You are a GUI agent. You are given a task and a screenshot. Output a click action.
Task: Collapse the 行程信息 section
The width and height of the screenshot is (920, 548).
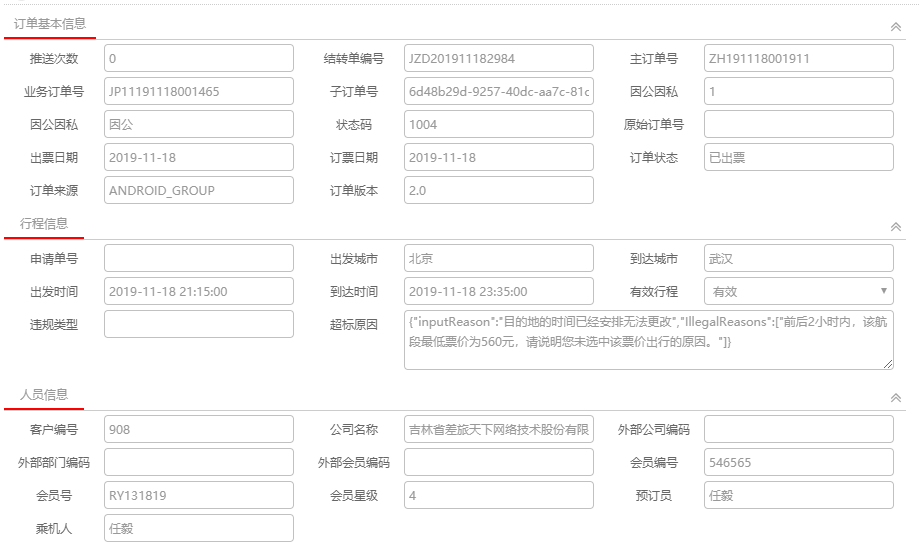[x=895, y=226]
